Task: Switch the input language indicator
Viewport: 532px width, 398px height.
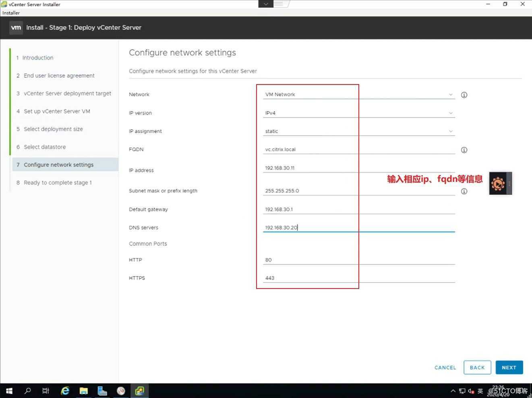Action: [480, 391]
